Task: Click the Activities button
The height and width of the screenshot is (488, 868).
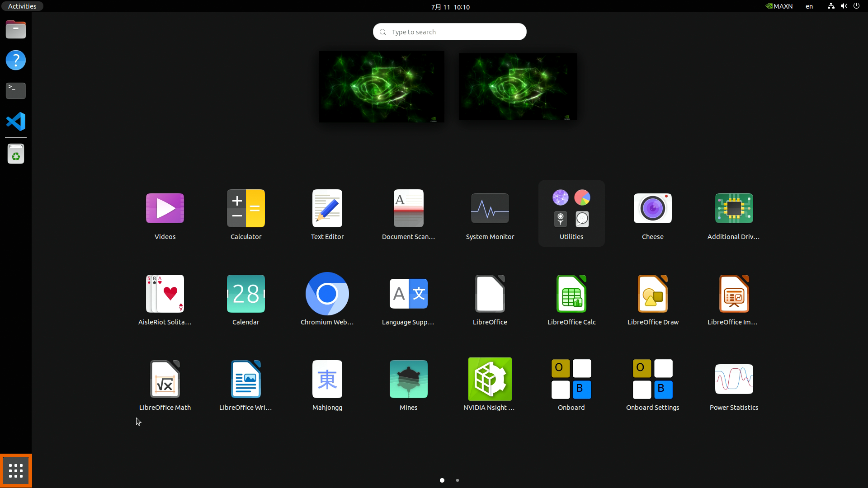Action: click(22, 6)
